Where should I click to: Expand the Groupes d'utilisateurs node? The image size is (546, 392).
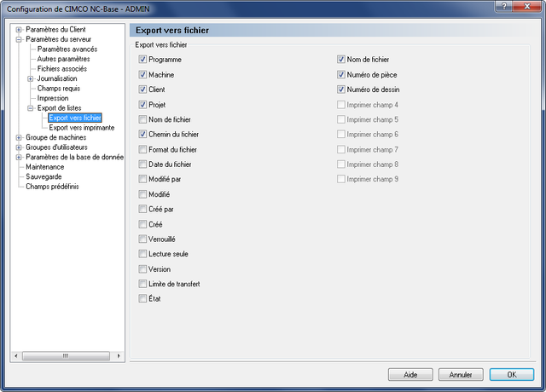[x=19, y=147]
